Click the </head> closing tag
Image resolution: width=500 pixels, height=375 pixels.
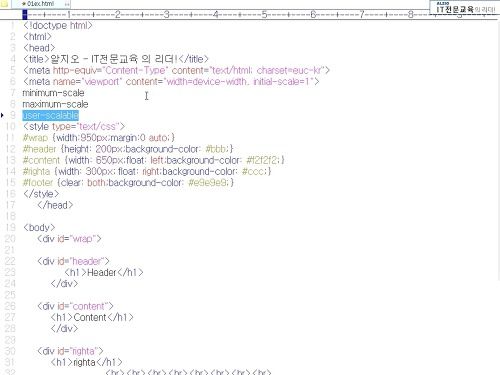tap(55, 205)
